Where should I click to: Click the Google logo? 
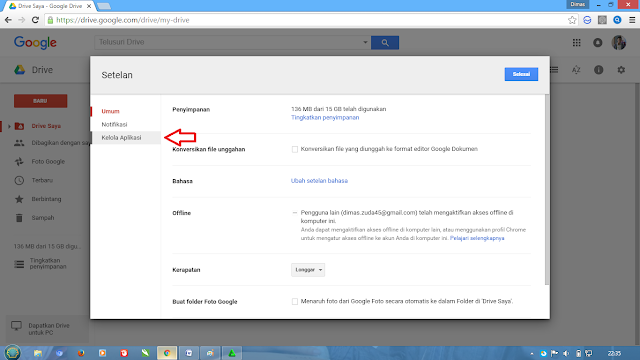pos(35,42)
